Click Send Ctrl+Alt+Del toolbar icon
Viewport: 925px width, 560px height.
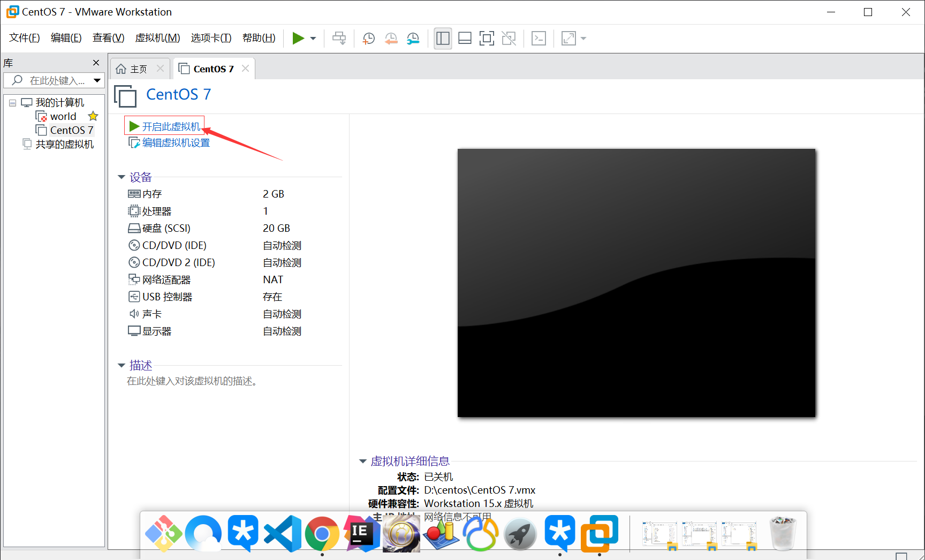coord(339,38)
